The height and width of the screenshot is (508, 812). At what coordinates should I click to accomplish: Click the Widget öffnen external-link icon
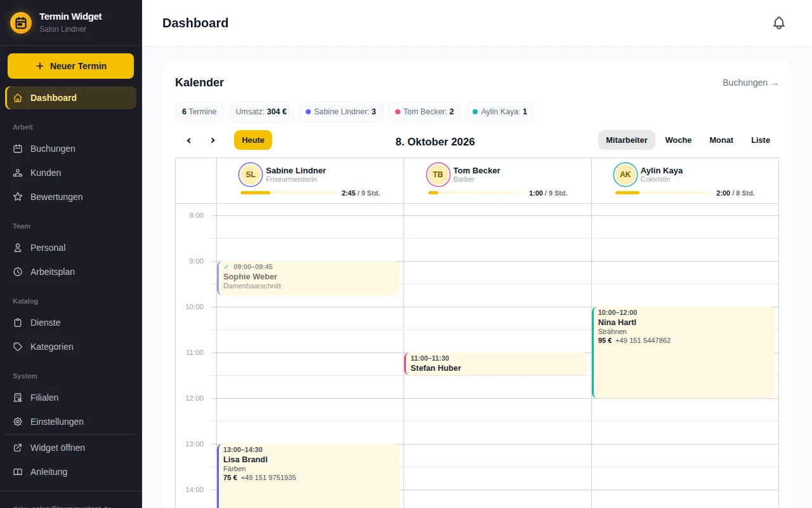point(18,448)
